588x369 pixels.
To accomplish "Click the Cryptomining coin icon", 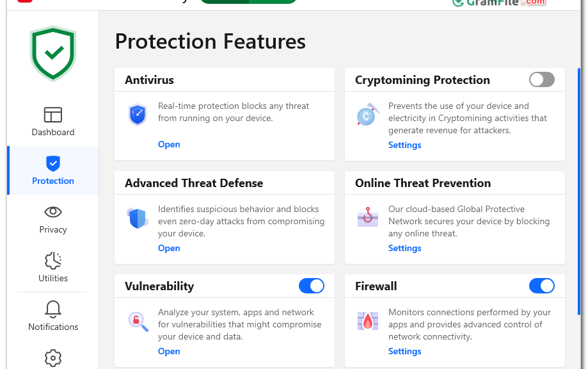I will [x=367, y=115].
